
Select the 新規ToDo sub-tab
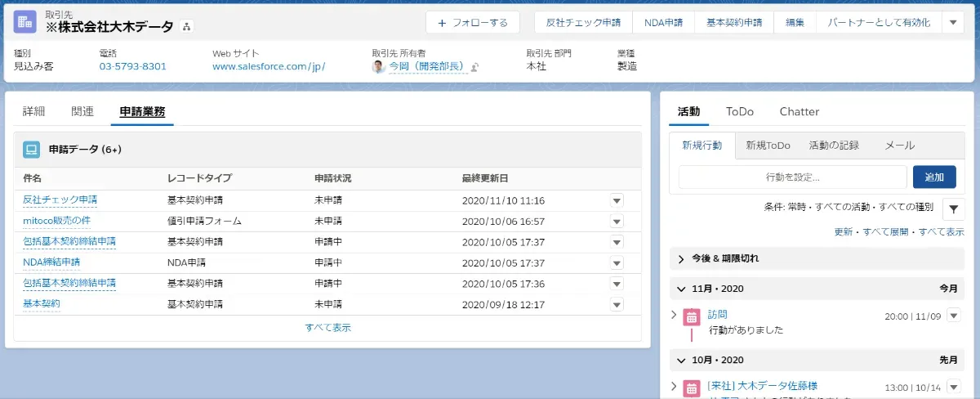(768, 146)
